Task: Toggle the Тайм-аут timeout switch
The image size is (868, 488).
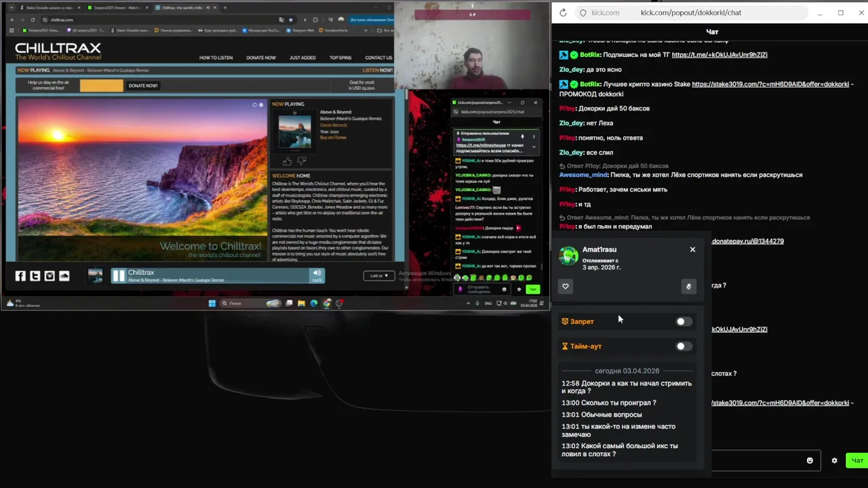Action: (x=684, y=346)
